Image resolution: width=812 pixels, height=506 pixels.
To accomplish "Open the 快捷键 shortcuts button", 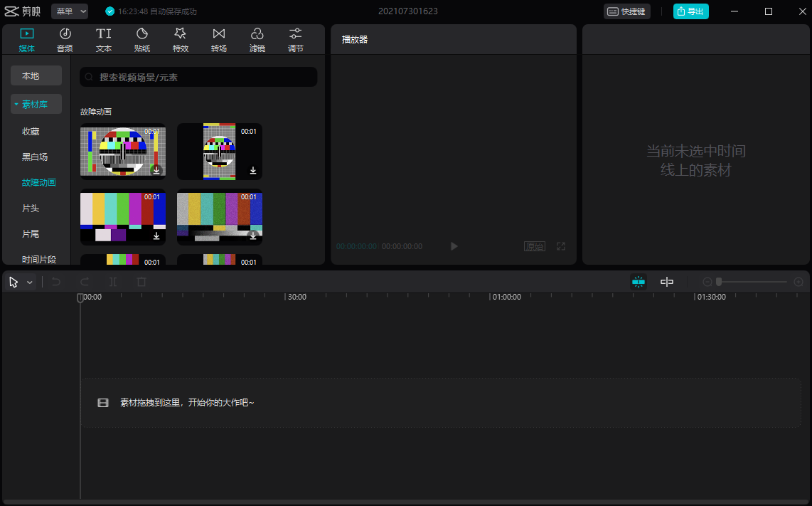I will pyautogui.click(x=626, y=11).
